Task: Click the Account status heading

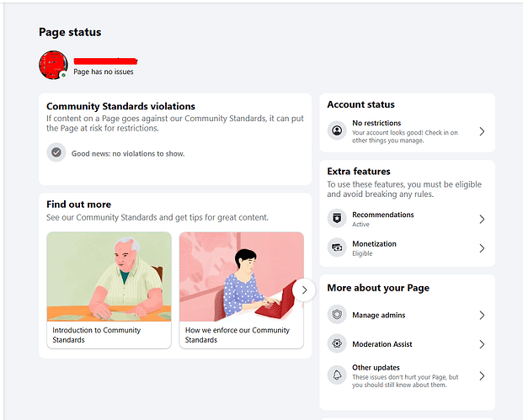Action: click(361, 104)
